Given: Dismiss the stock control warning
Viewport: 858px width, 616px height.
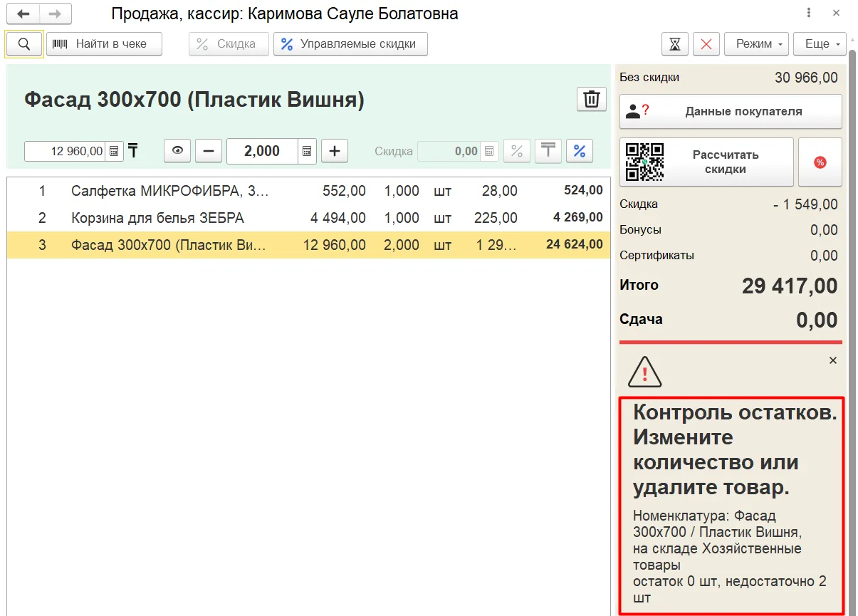Looking at the screenshot, I should click(833, 361).
